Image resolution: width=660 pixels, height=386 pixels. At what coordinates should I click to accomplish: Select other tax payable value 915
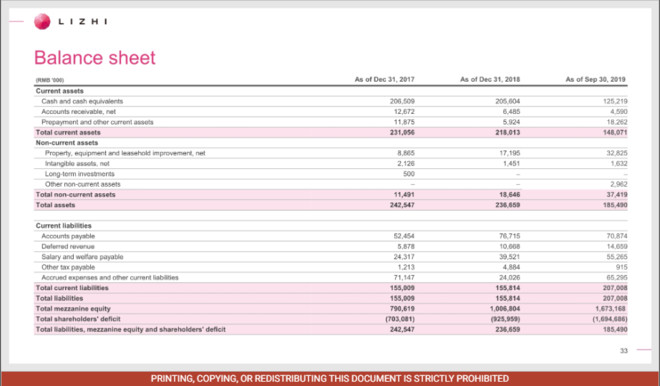click(x=621, y=267)
